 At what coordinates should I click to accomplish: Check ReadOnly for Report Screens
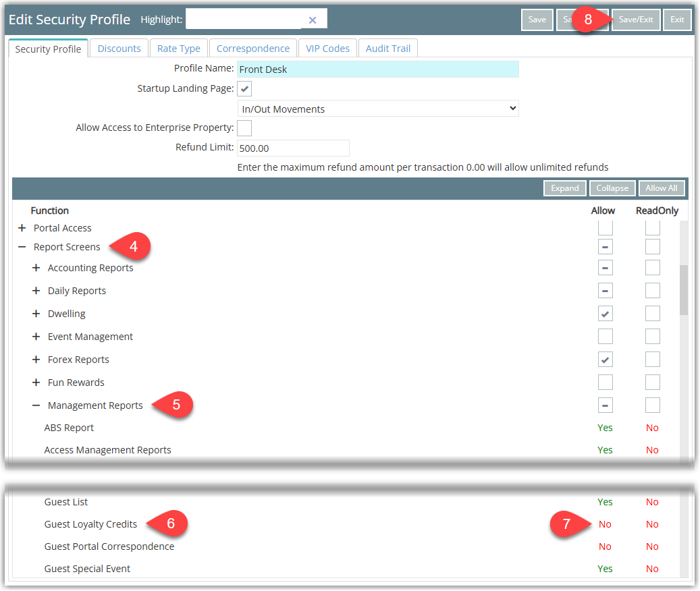(x=653, y=247)
